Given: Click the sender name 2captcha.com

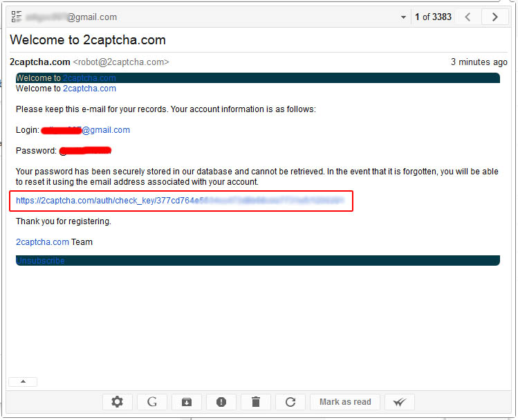Looking at the screenshot, I should [x=40, y=62].
